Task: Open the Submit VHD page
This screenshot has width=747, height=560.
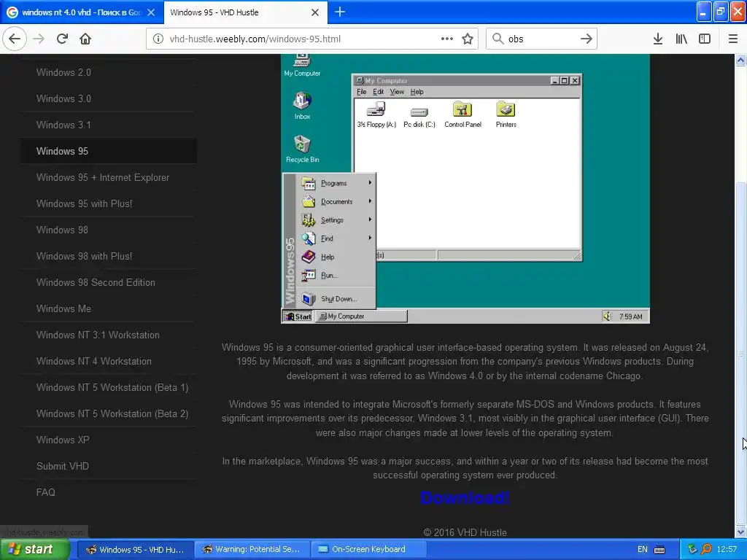Action: click(63, 466)
